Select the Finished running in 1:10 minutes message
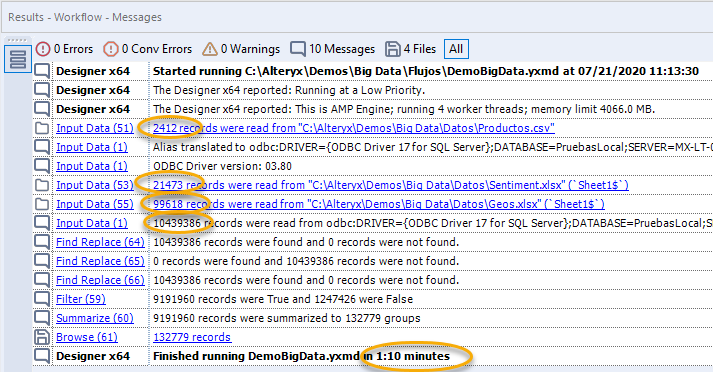Viewport: 713px width, 372px height. pos(301,356)
